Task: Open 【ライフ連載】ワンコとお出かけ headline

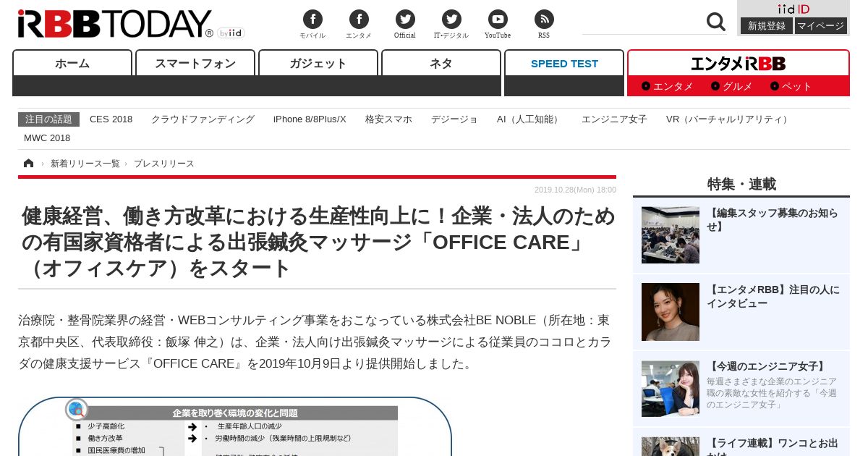Action: point(773,448)
